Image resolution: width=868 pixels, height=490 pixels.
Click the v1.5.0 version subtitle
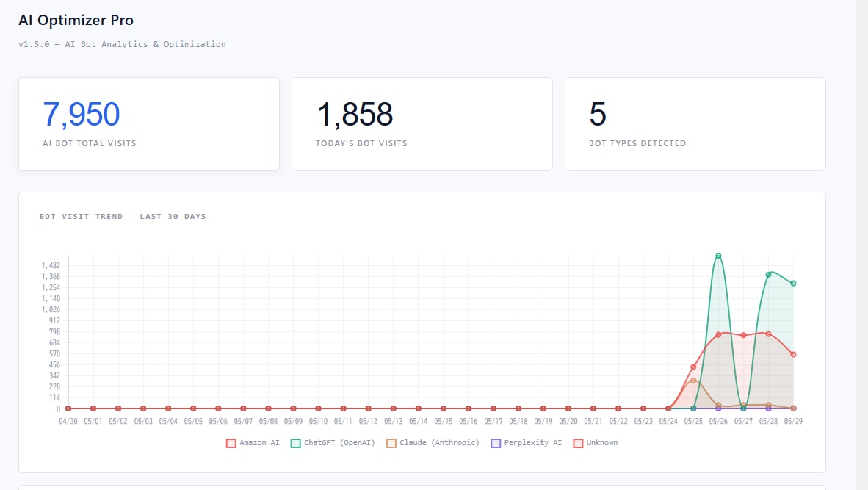[123, 44]
